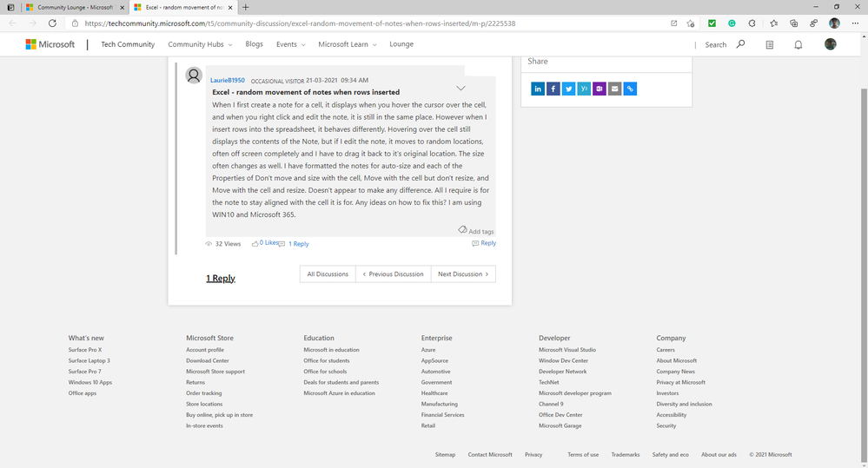
Task: Refresh the browser page
Action: (x=52, y=23)
